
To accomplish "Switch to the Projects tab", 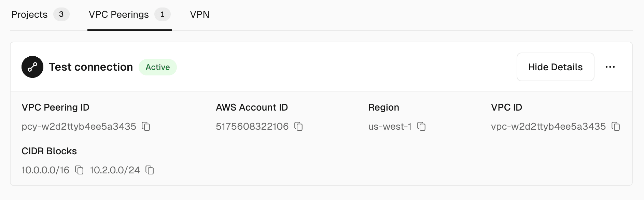I will coord(29,14).
